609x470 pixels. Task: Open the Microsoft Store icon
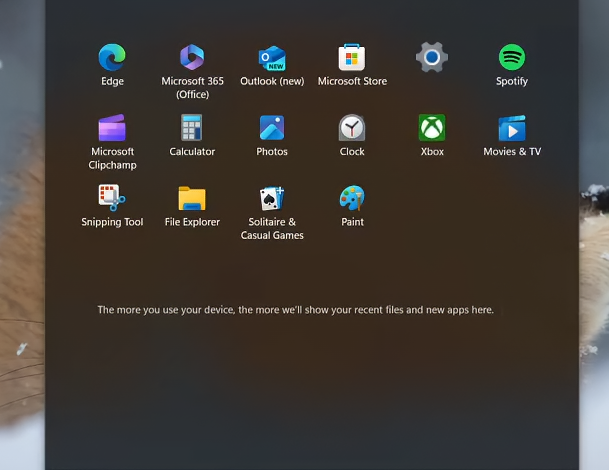click(352, 57)
